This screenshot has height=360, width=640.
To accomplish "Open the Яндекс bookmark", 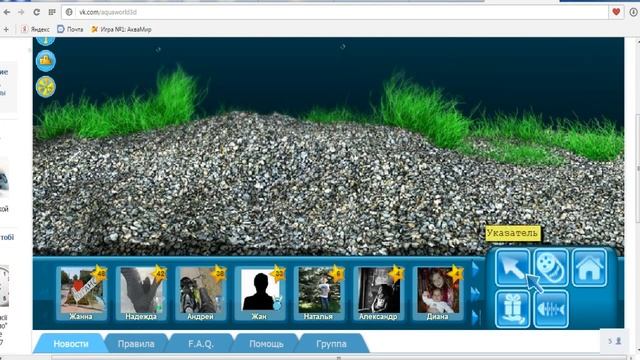I will [36, 29].
